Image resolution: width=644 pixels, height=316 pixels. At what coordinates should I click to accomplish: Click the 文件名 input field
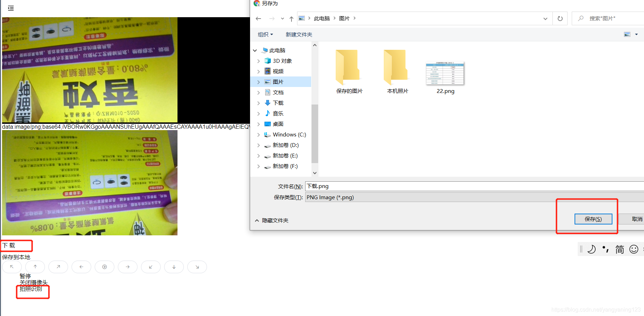coord(475,186)
